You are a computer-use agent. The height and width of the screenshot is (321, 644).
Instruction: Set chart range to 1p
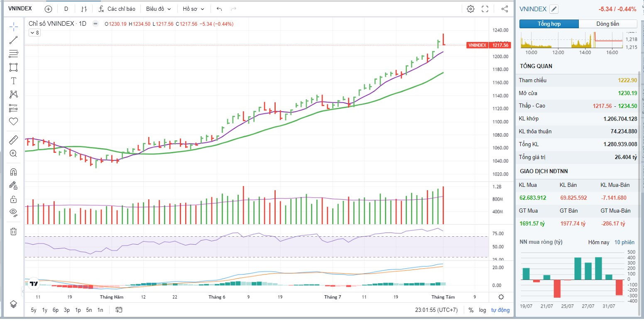78,310
